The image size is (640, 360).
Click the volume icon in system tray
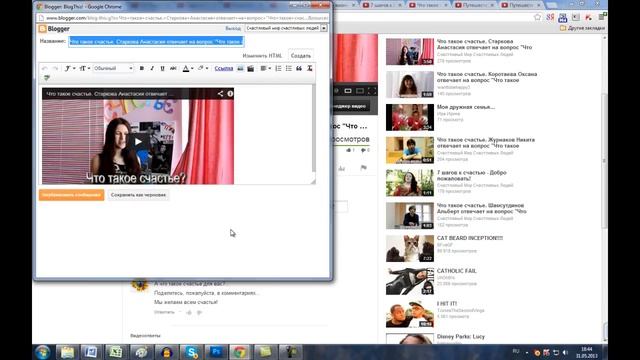pos(565,352)
